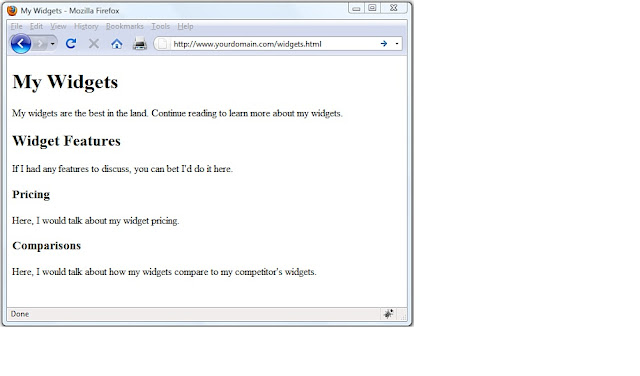Open the address bar URL dropdown
This screenshot has width=640, height=376.
(x=397, y=44)
